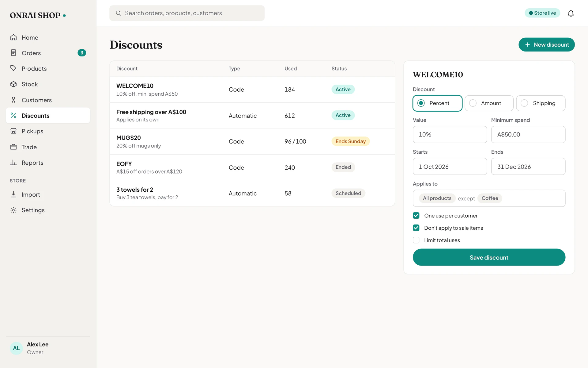Click the Home house icon in sidebar
The width and height of the screenshot is (588, 368).
point(13,37)
